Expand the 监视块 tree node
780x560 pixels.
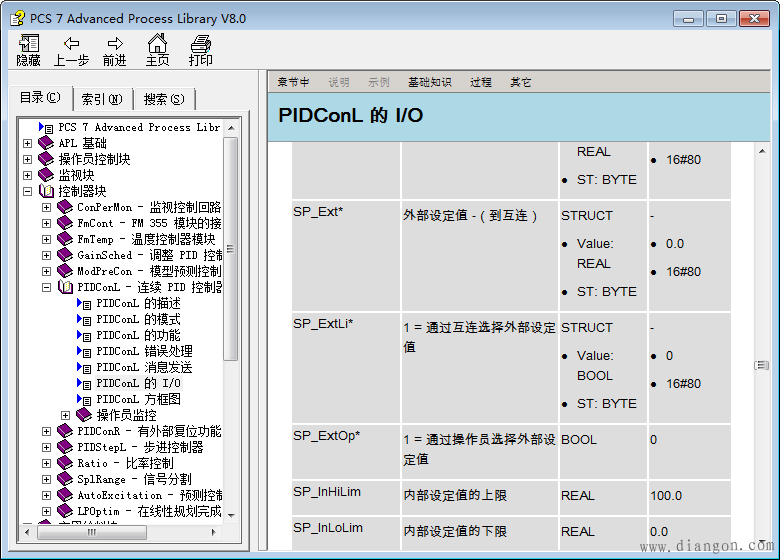[27, 176]
